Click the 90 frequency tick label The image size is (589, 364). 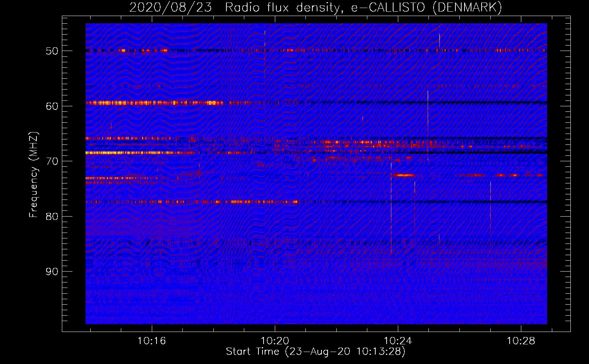tap(52, 272)
